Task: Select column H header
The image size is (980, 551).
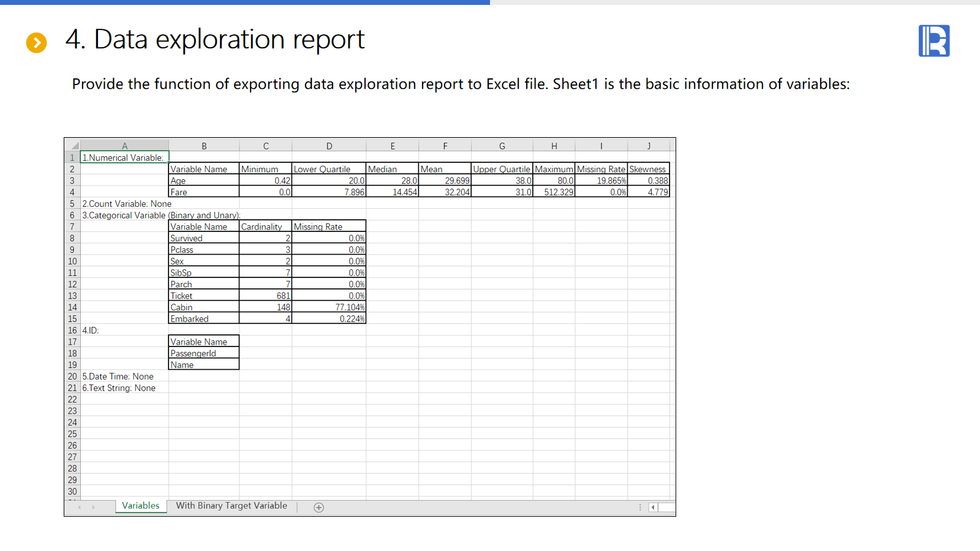Action: tap(554, 146)
